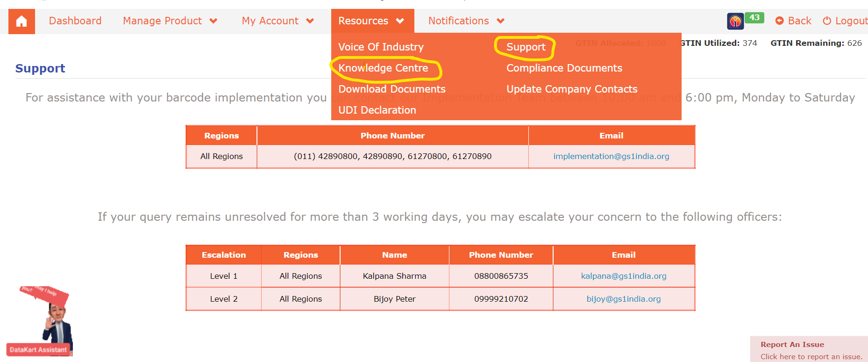
Task: Click the Report An Issue box
Action: 809,349
